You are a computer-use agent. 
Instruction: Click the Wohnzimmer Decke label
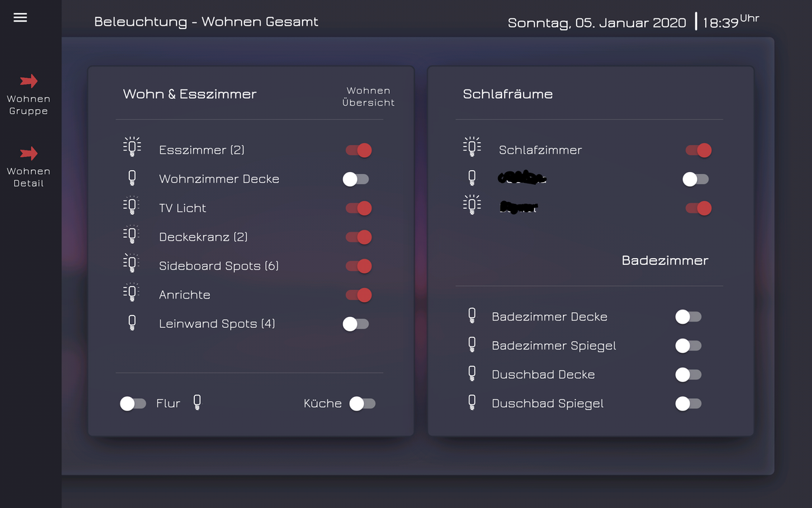tap(219, 179)
